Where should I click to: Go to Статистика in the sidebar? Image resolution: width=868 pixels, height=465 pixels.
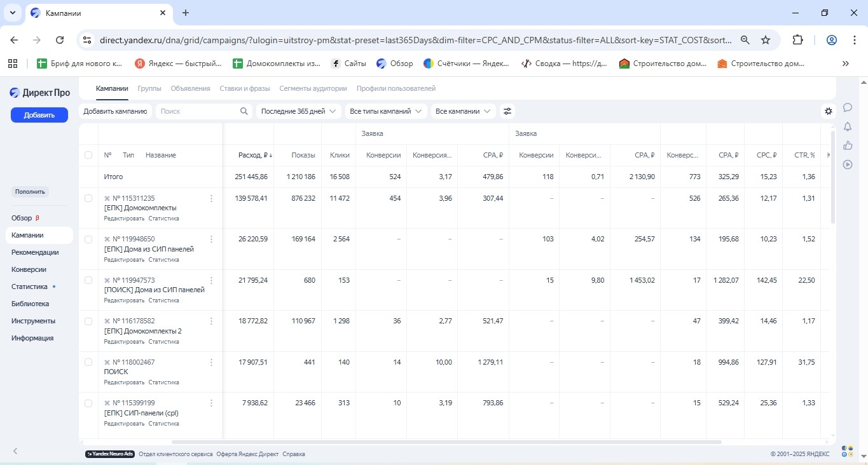pos(29,286)
